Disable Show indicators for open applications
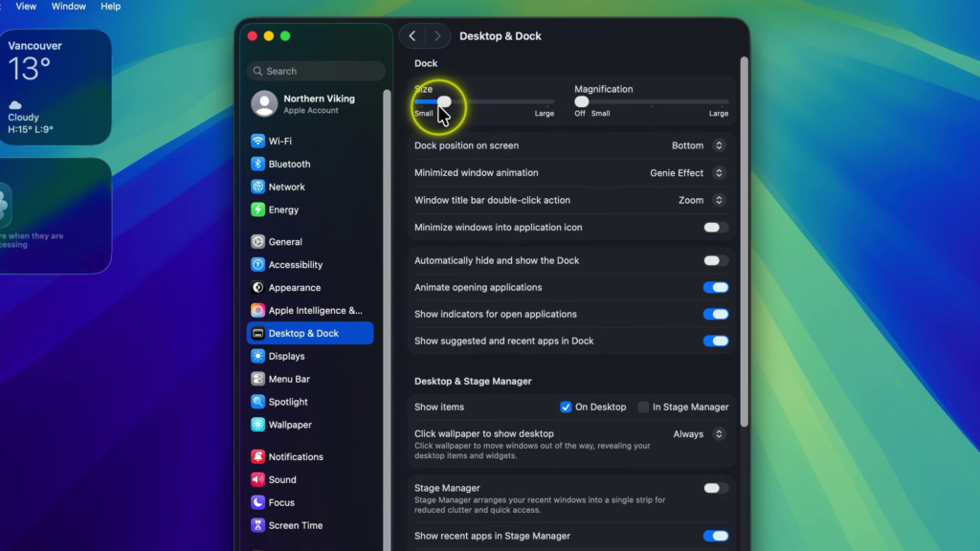This screenshot has width=980, height=551. pos(716,314)
